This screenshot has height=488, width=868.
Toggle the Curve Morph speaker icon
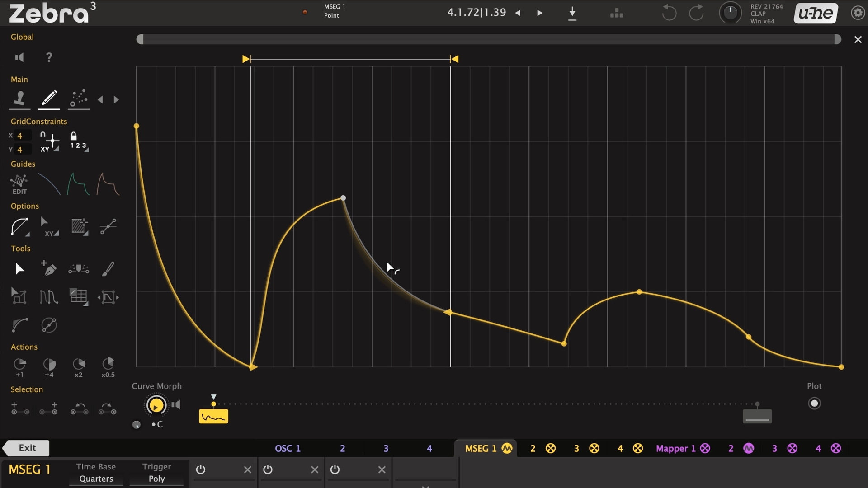(176, 404)
